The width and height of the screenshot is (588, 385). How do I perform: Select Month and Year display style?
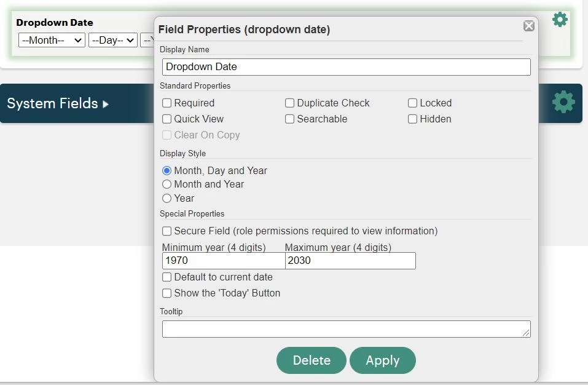point(167,185)
